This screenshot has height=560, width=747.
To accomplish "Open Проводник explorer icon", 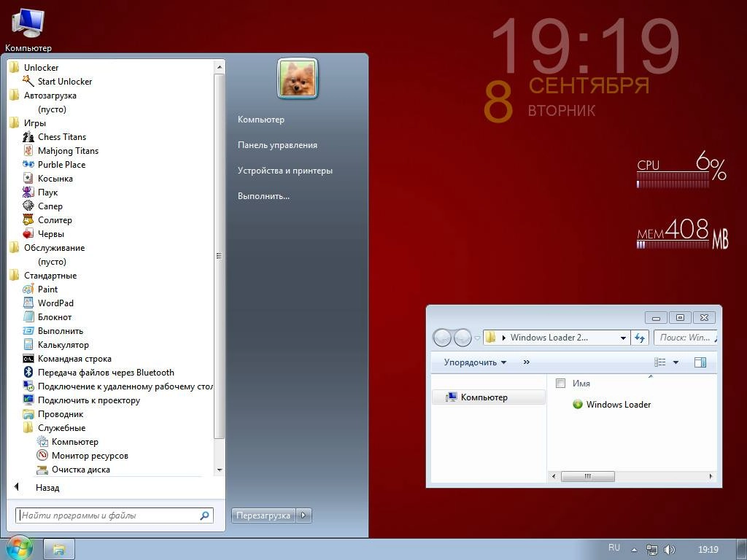I will point(28,414).
